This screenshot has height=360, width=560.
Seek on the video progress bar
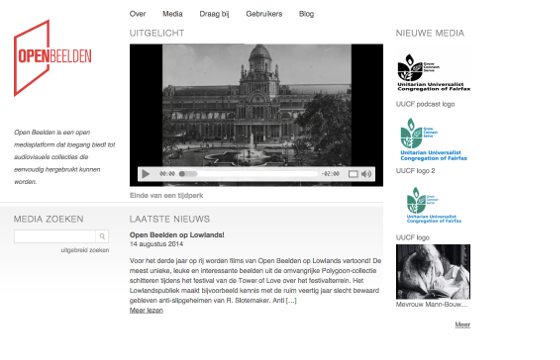pyautogui.click(x=249, y=174)
